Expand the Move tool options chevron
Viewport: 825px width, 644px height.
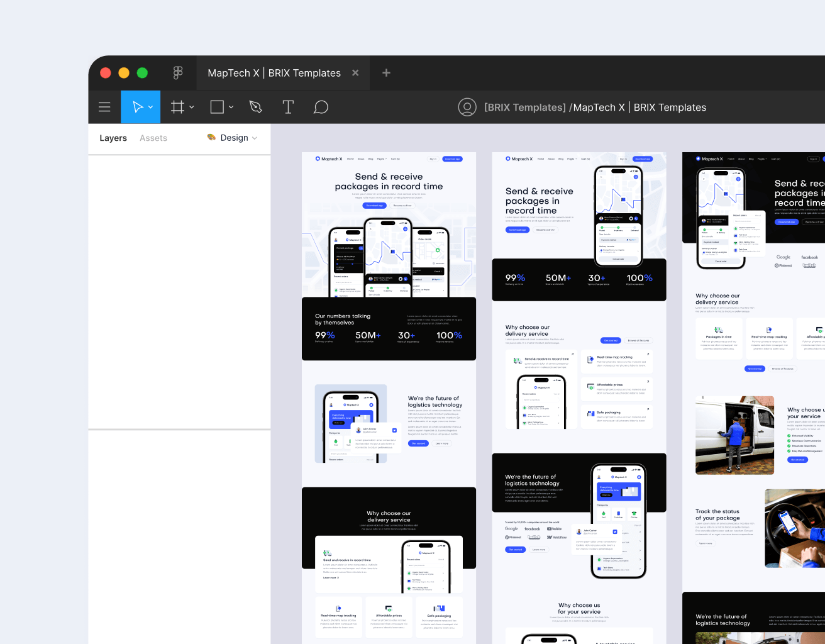[151, 107]
